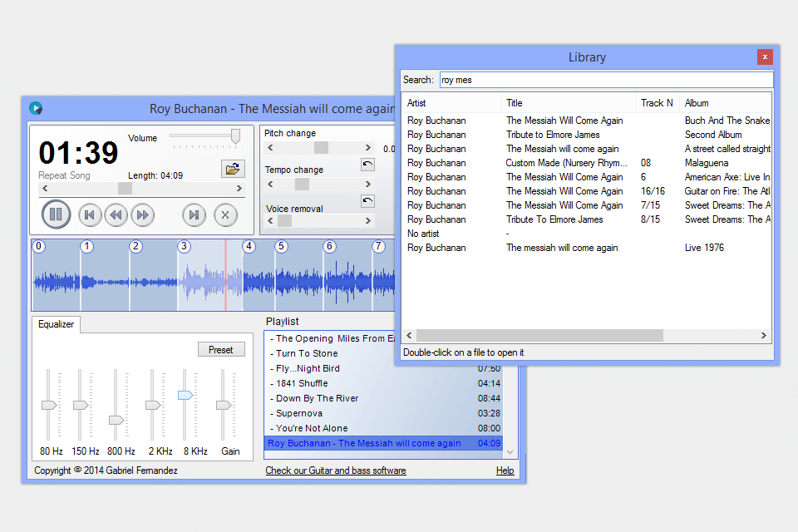Jump to previous track button
The image size is (798, 532).
(91, 215)
